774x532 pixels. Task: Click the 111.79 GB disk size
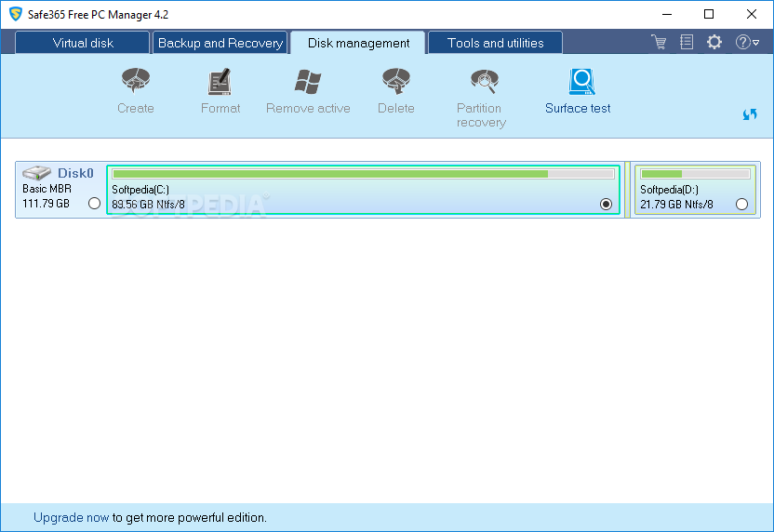click(x=46, y=204)
